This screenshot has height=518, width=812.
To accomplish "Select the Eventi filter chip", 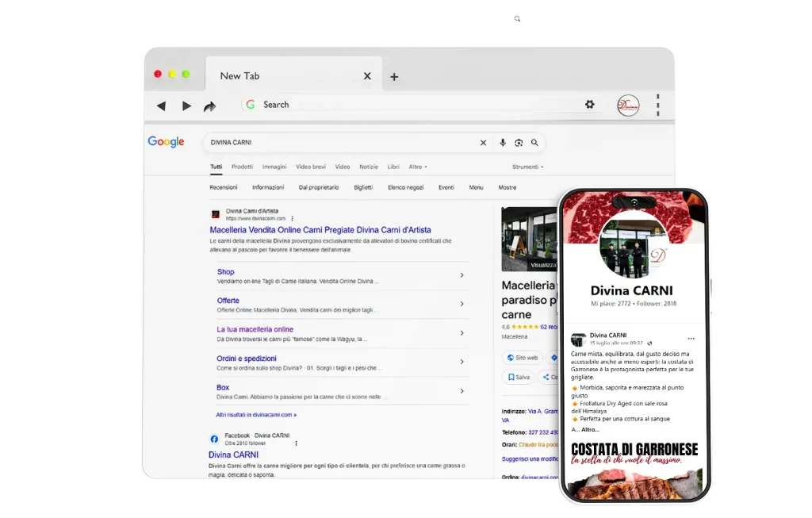I will click(446, 187).
